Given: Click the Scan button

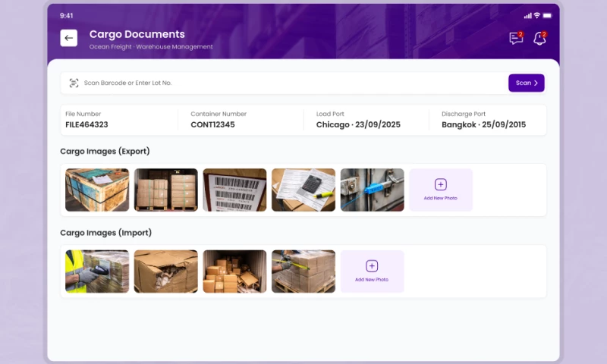Looking at the screenshot, I should tap(526, 83).
